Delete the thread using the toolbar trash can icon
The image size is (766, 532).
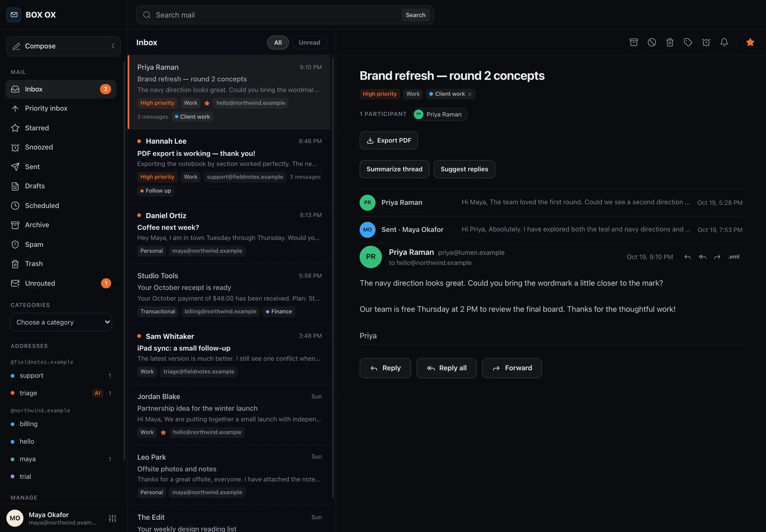pos(670,43)
